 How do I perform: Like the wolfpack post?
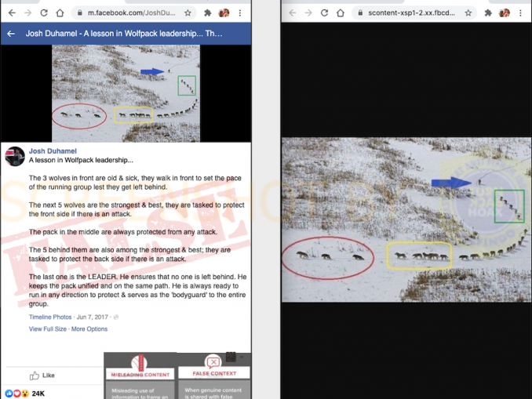click(x=42, y=375)
